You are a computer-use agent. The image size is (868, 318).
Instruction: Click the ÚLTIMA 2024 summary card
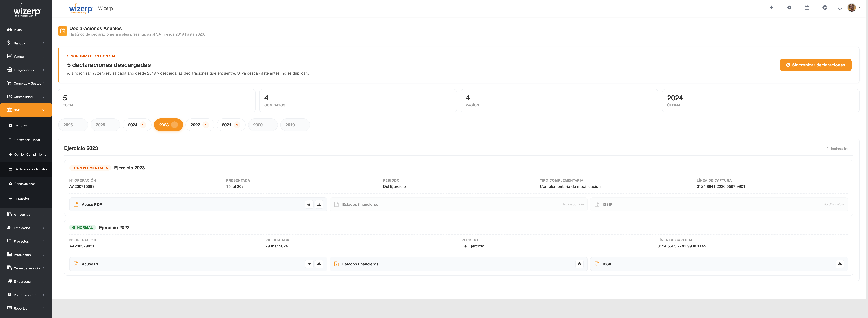point(761,101)
